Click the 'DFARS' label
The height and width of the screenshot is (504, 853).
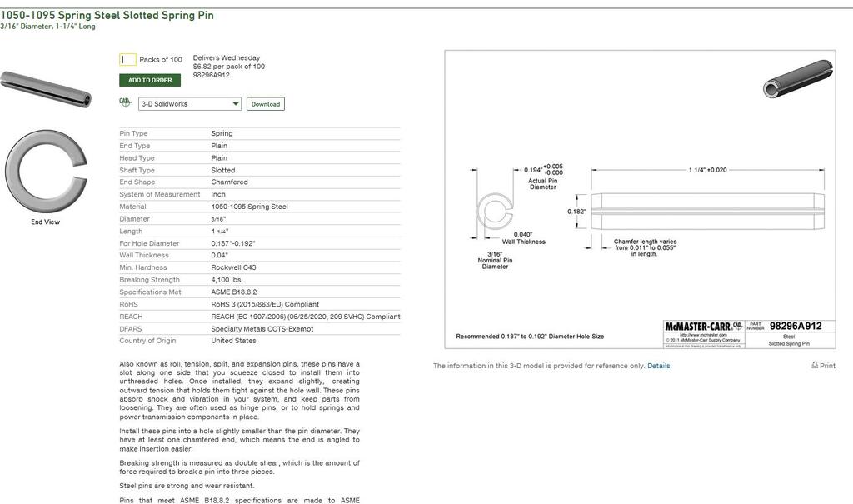pyautogui.click(x=131, y=329)
